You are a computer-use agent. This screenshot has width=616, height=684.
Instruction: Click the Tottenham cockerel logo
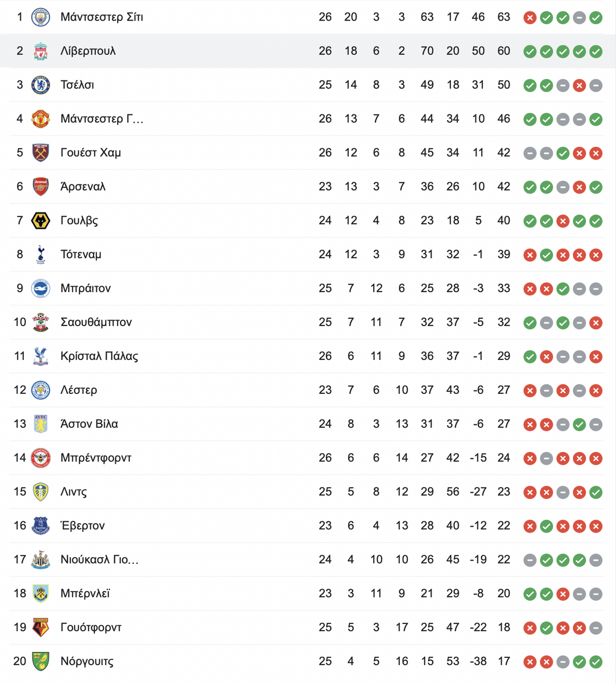41,255
